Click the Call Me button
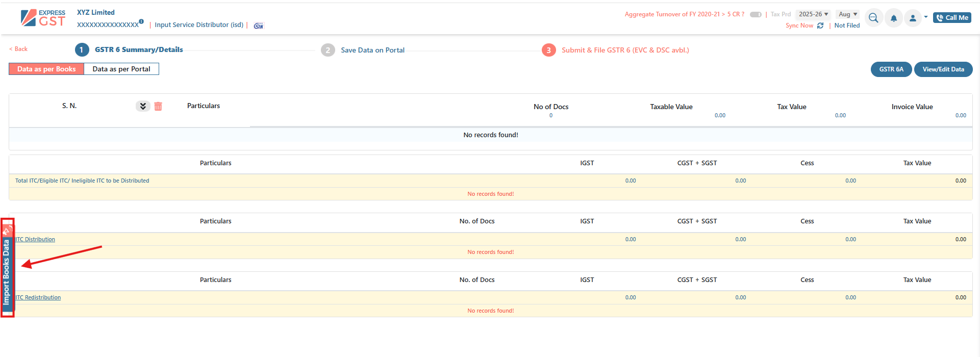980x357 pixels. [952, 18]
